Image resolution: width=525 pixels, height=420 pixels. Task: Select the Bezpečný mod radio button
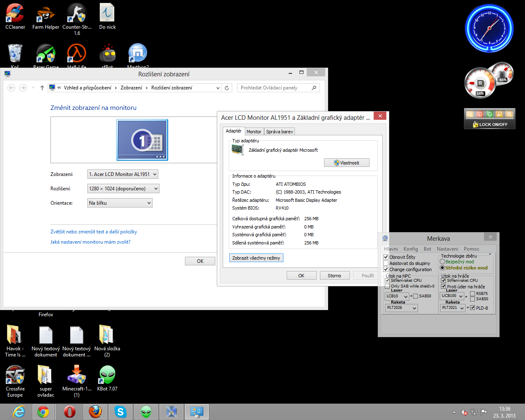click(x=442, y=262)
